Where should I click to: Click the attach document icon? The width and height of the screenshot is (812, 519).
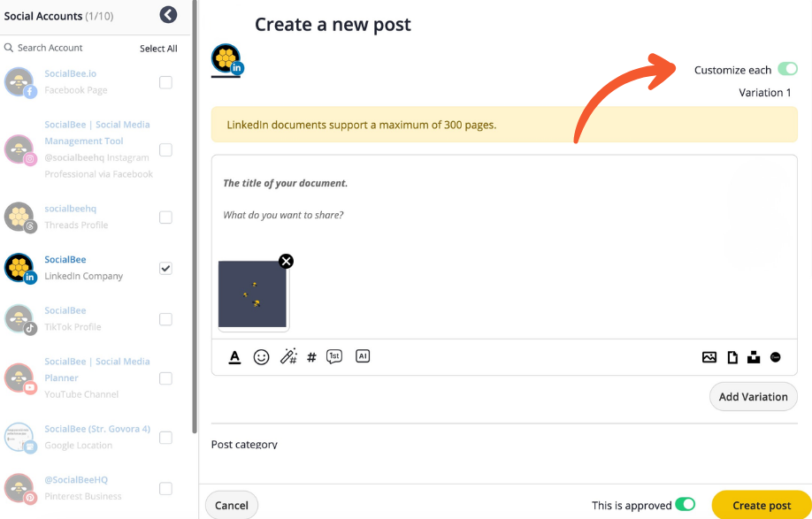point(732,357)
